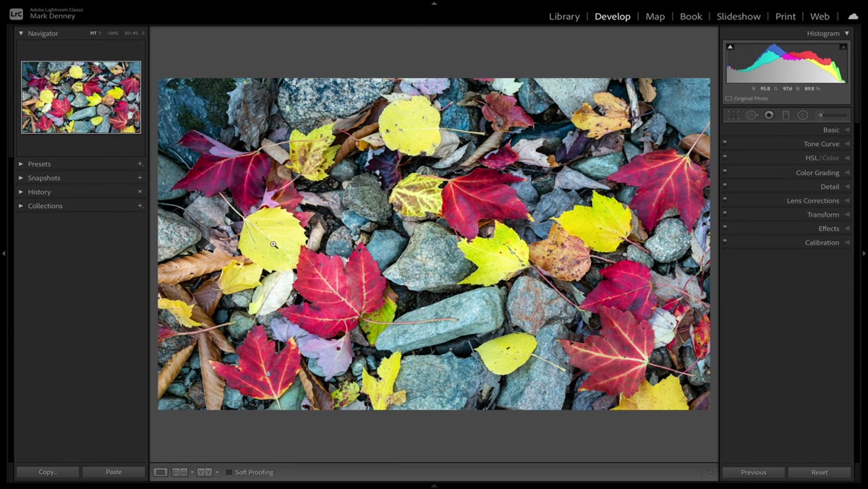Collapse the bottom filmstrip panel arrow
Image resolution: width=868 pixels, height=489 pixels.
click(x=434, y=486)
